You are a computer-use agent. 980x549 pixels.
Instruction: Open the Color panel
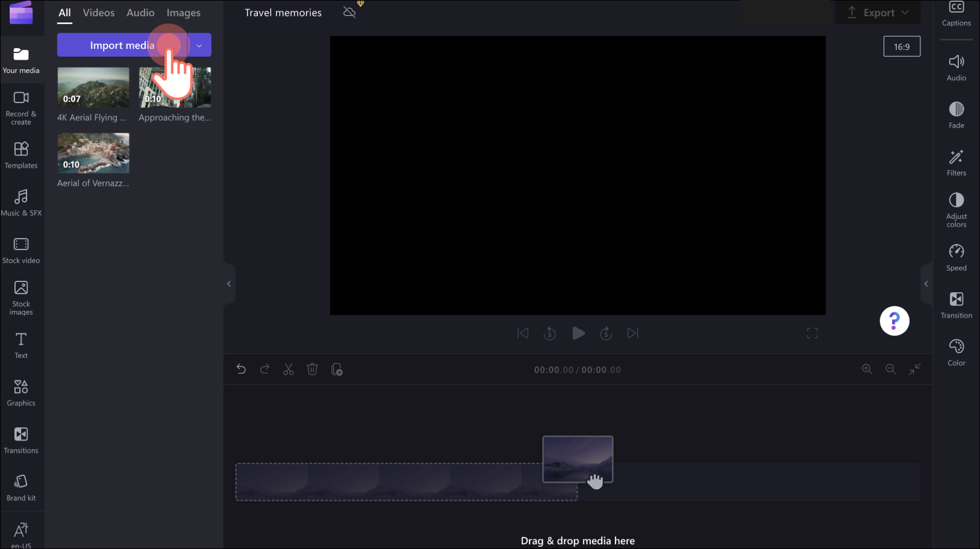coord(957,353)
